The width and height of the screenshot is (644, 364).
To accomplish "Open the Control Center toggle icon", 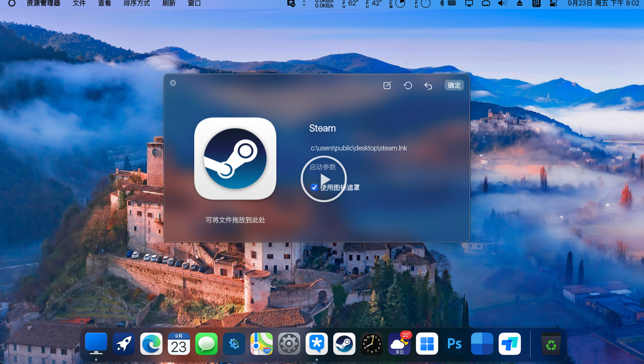I will [x=553, y=3].
